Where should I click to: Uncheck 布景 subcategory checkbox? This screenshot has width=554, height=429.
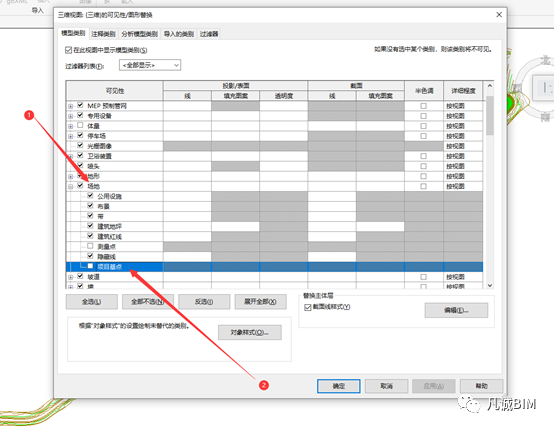pyautogui.click(x=90, y=206)
